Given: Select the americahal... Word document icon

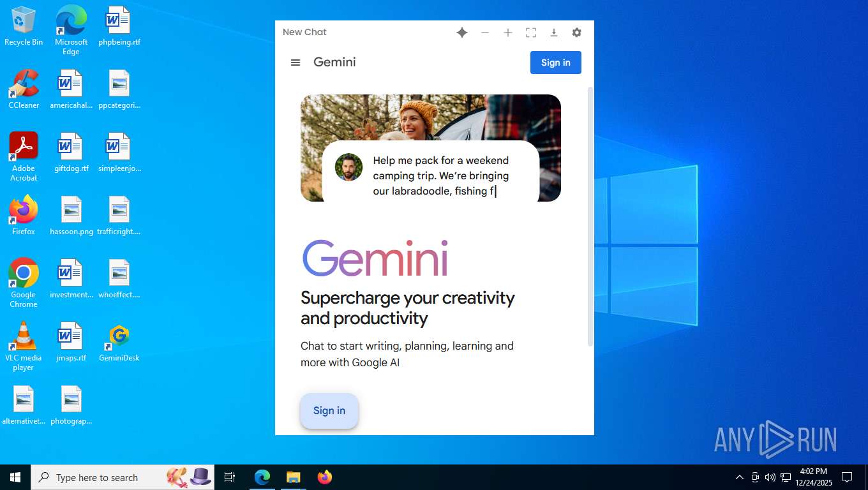Looking at the screenshot, I should 71,89.
